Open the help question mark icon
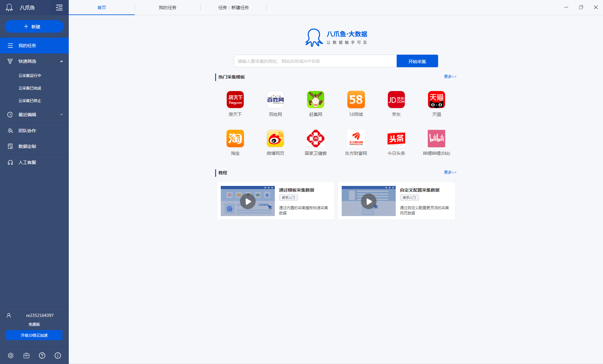 coord(42,356)
